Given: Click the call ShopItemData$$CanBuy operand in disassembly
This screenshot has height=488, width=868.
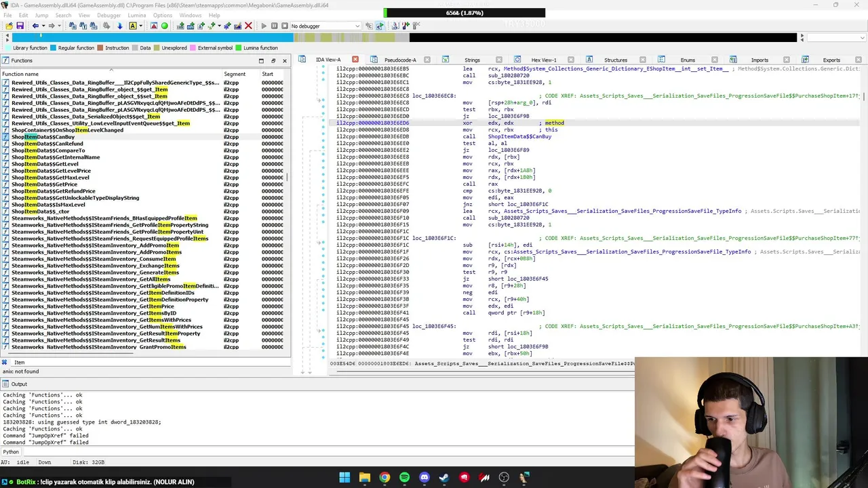Looking at the screenshot, I should coord(519,137).
